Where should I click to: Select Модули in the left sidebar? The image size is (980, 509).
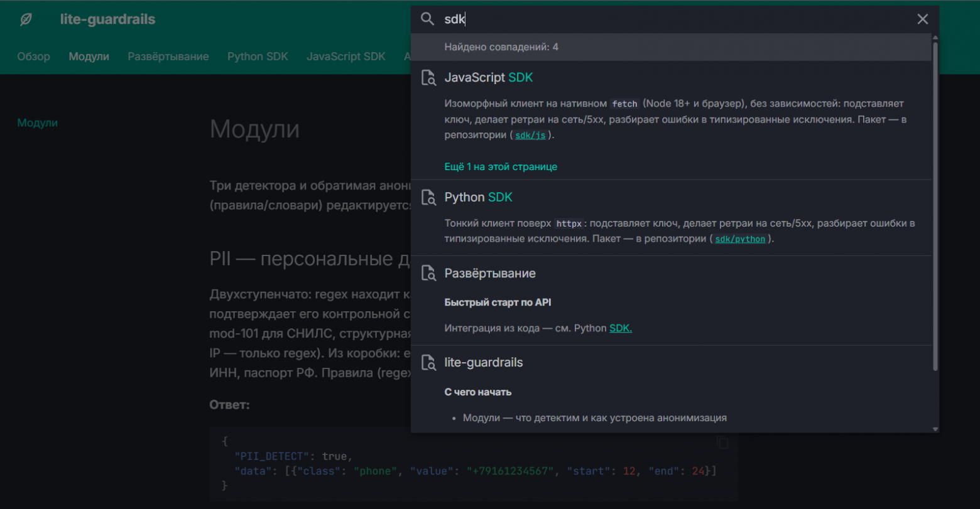tap(37, 123)
